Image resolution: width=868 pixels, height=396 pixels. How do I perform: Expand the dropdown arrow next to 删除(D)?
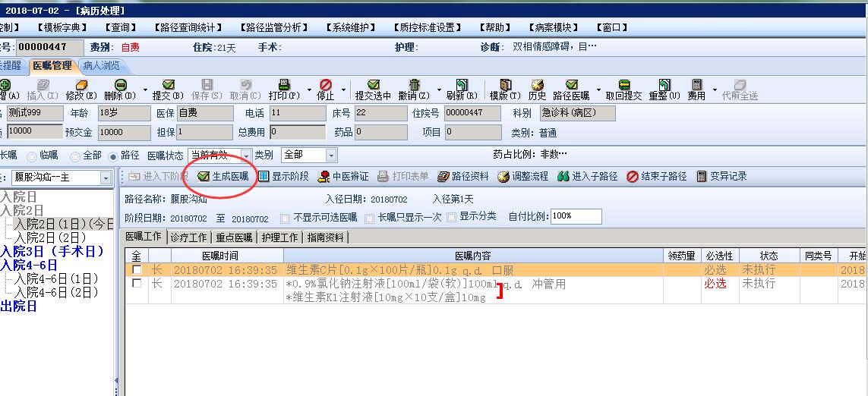coord(146,90)
